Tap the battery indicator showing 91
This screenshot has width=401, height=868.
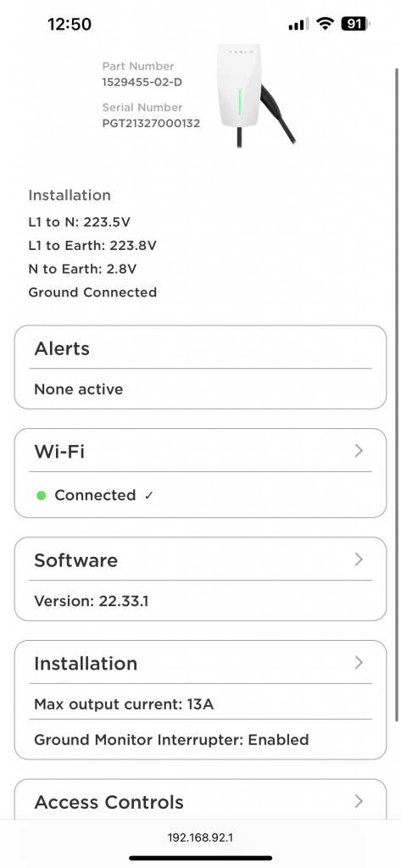(355, 24)
